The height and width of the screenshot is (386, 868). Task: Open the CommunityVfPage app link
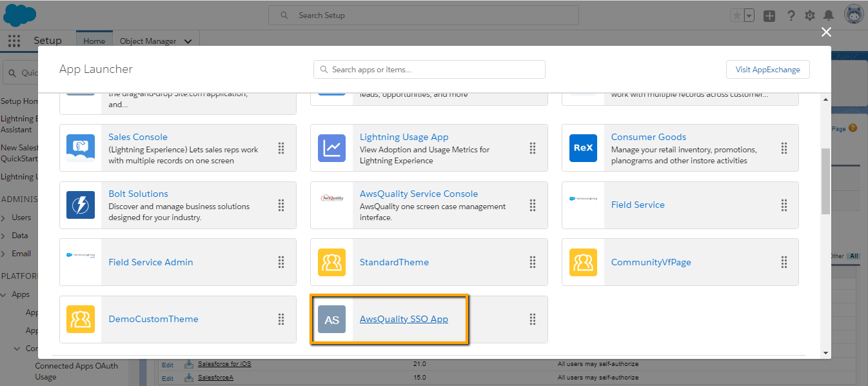pyautogui.click(x=651, y=262)
